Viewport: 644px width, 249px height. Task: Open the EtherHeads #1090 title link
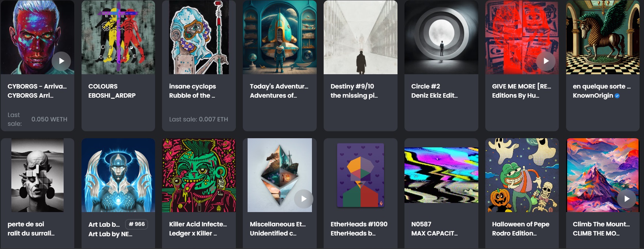click(359, 224)
